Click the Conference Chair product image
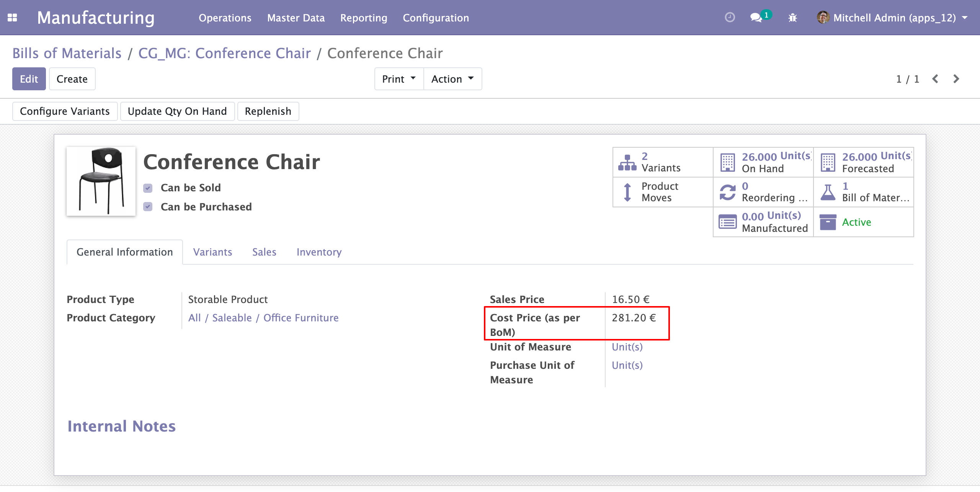 pyautogui.click(x=101, y=181)
